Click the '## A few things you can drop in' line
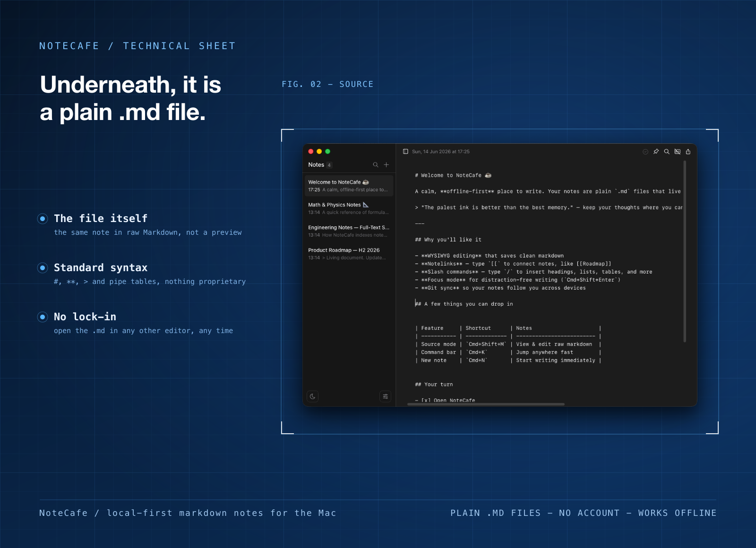This screenshot has height=548, width=756. point(464,304)
